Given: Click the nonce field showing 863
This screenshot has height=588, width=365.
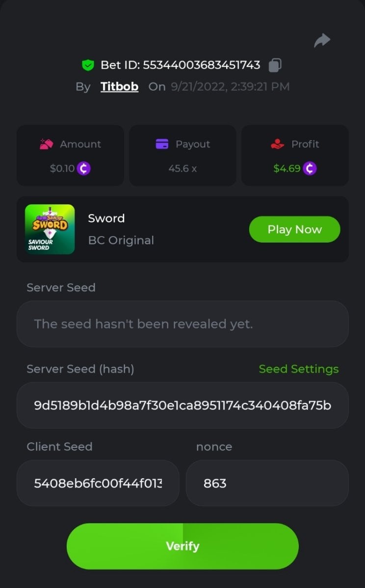Looking at the screenshot, I should point(267,483).
